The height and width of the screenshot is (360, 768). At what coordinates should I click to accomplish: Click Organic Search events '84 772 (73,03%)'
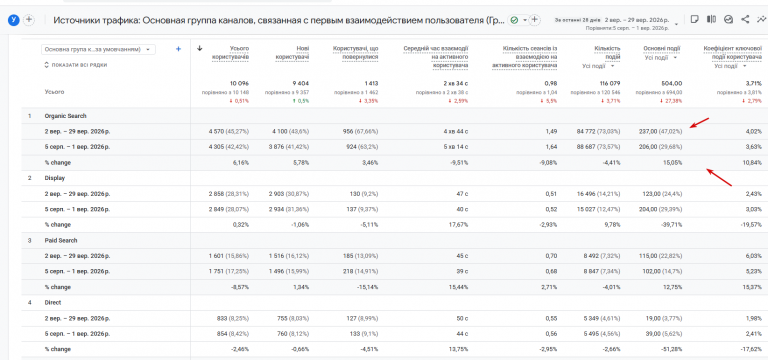600,132
